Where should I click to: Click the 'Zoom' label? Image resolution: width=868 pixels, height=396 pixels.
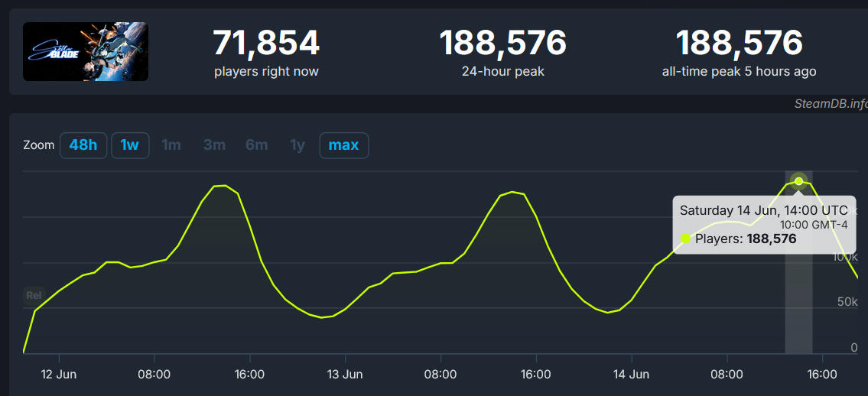(x=39, y=145)
